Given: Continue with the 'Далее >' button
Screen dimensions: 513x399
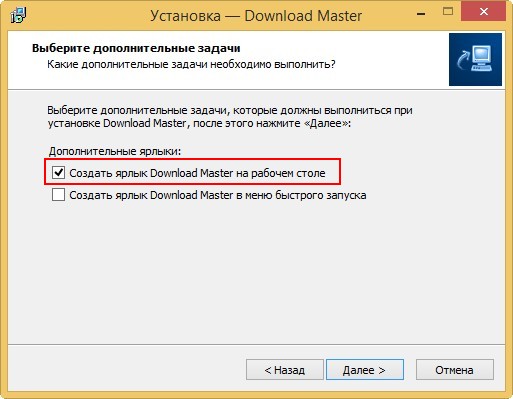Looking at the screenshot, I should tap(365, 370).
